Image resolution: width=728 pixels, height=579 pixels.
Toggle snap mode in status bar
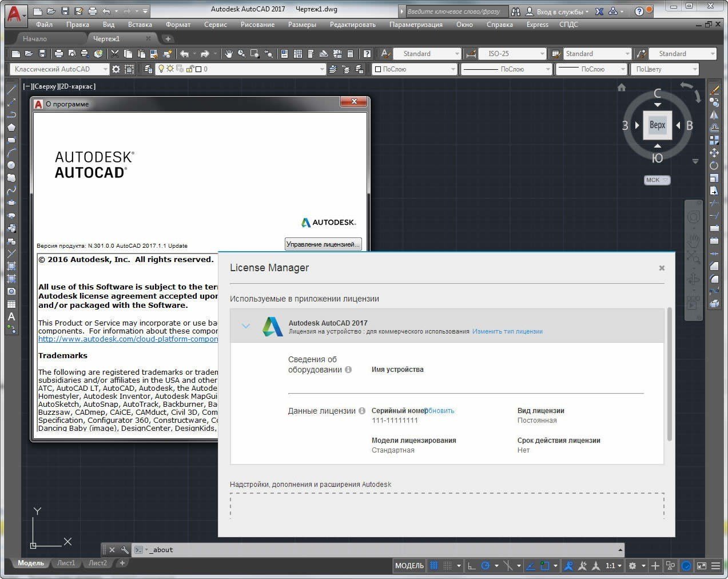click(x=448, y=566)
